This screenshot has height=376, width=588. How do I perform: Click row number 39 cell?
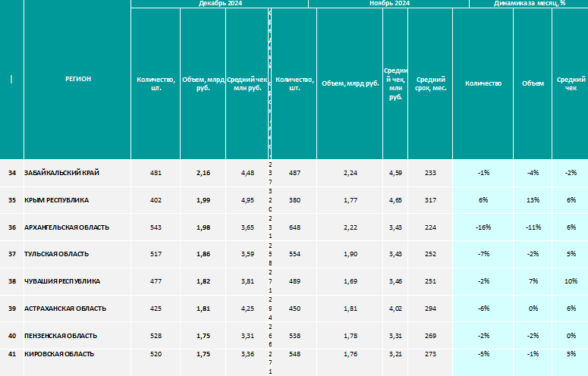click(x=12, y=309)
